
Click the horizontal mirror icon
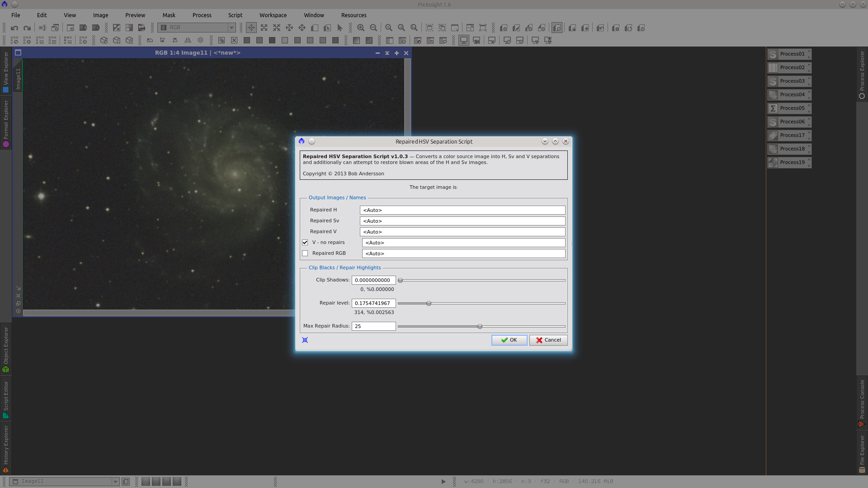pos(188,41)
